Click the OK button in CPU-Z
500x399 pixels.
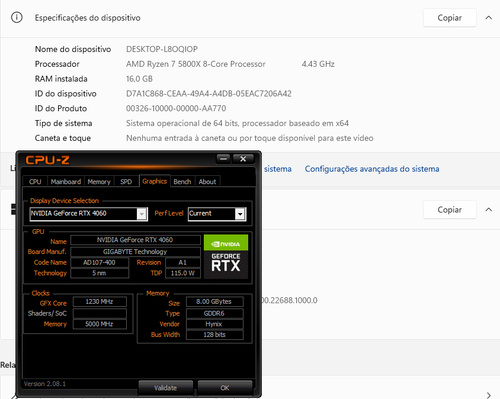(x=225, y=388)
